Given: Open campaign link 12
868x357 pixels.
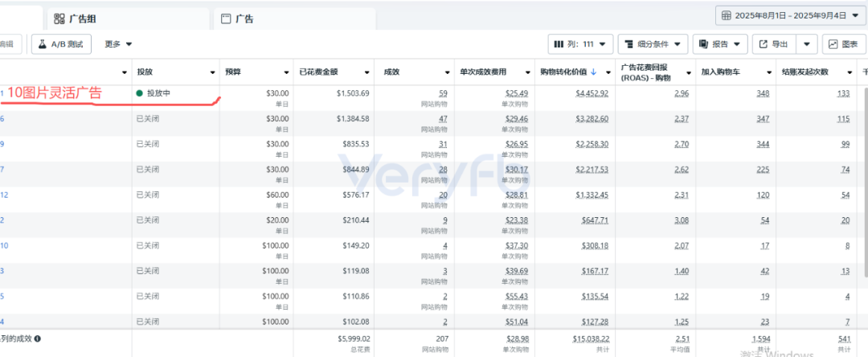Looking at the screenshot, I should click(4, 195).
